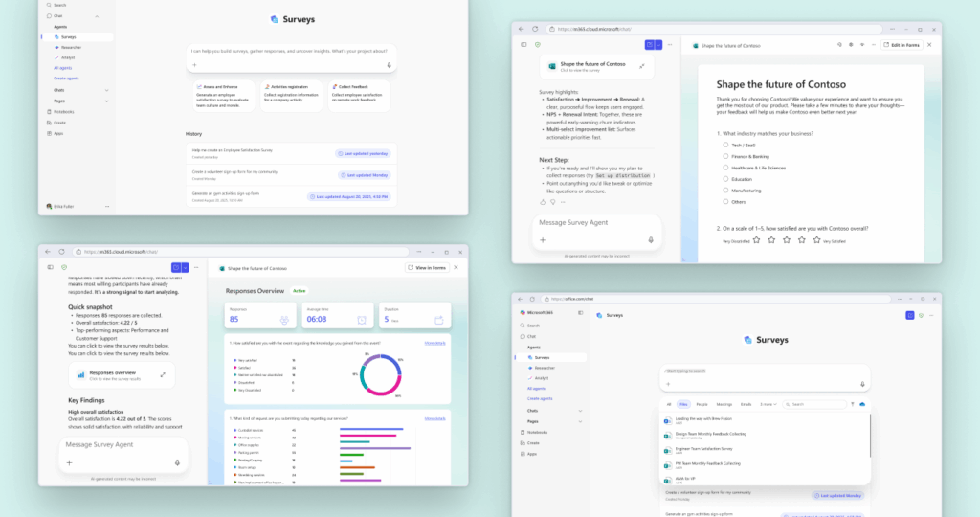Click cloud icon in bottom-right file picker
This screenshot has width=980, height=517.
(862, 404)
